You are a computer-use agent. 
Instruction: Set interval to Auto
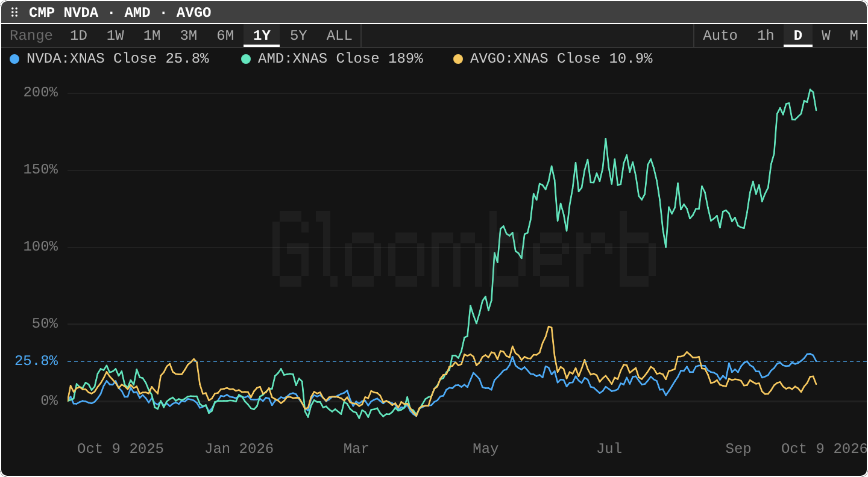click(x=720, y=36)
